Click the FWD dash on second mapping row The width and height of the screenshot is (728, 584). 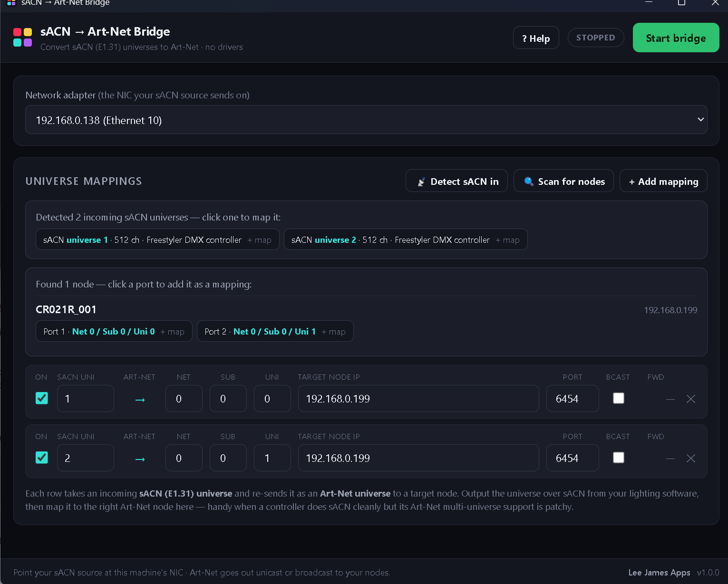(x=670, y=459)
